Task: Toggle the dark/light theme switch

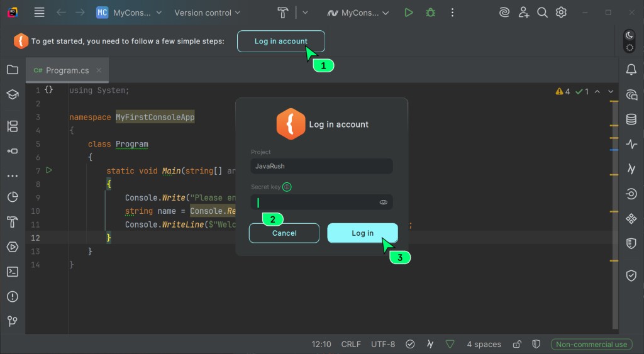Action: click(629, 41)
